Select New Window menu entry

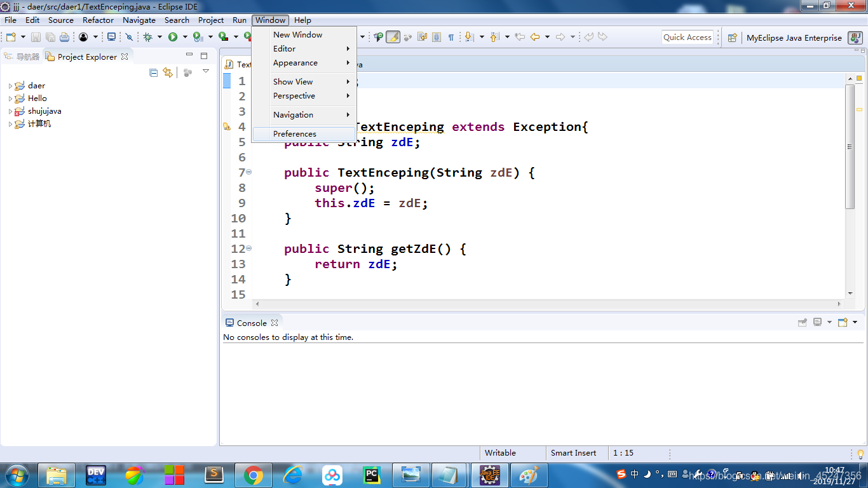tap(304, 35)
